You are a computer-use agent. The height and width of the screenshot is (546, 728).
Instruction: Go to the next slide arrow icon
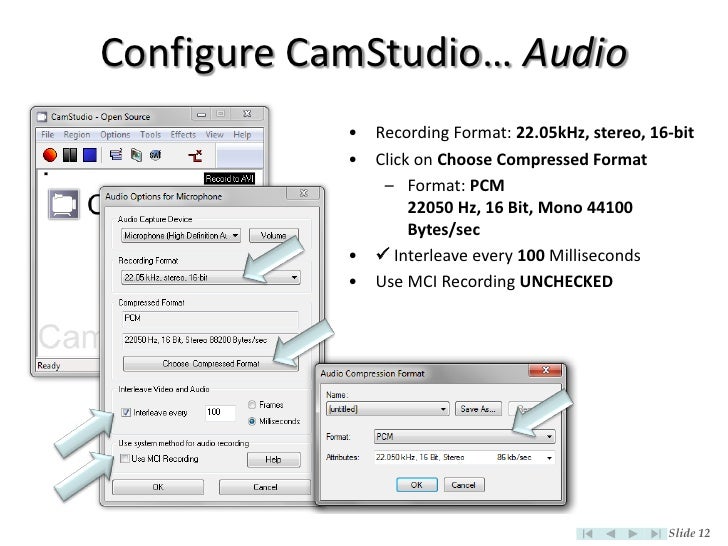632,533
